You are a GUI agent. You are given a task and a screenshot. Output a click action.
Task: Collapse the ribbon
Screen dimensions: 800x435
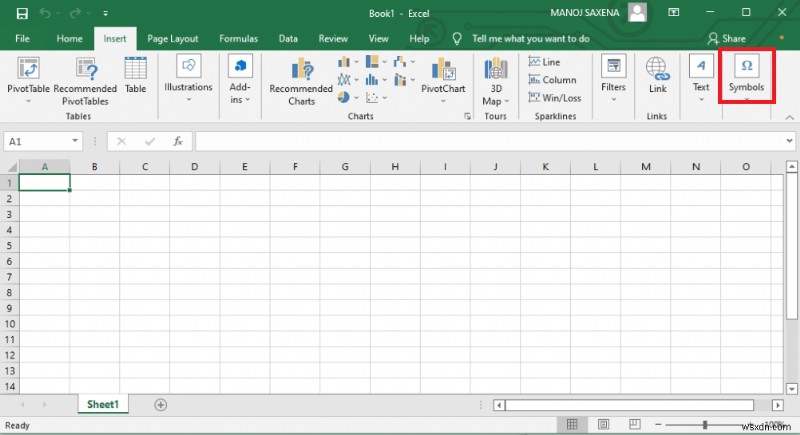[x=790, y=117]
